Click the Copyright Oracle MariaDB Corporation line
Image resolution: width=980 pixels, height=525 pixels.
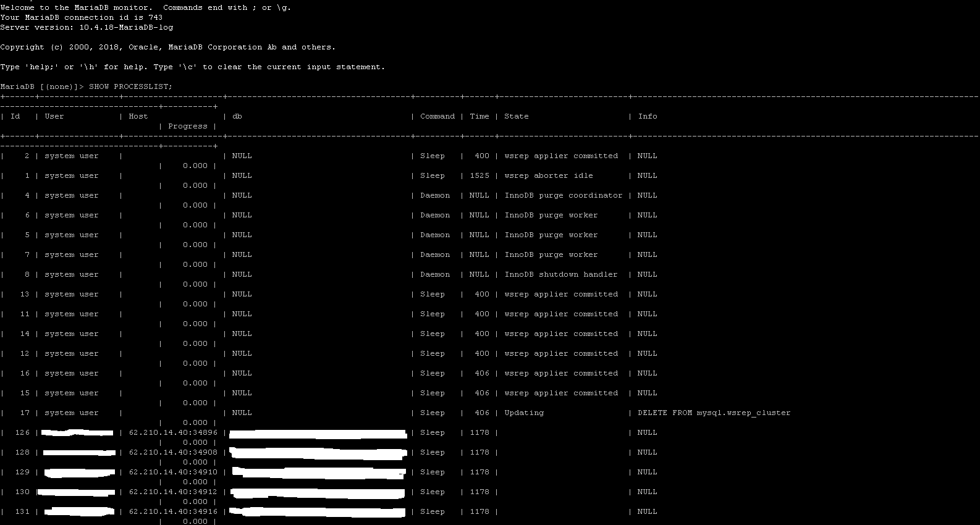tap(168, 47)
